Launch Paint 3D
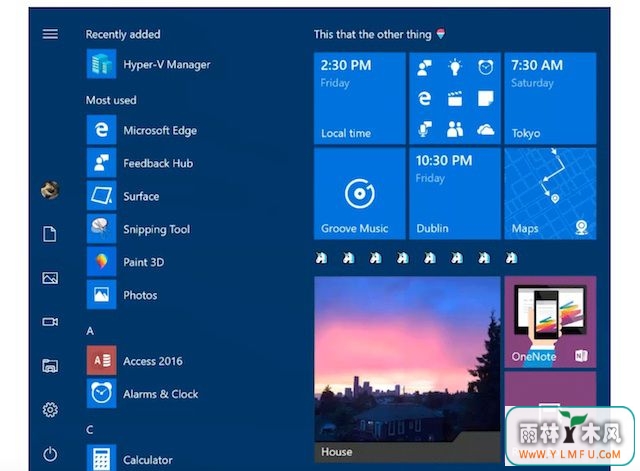 click(x=126, y=262)
